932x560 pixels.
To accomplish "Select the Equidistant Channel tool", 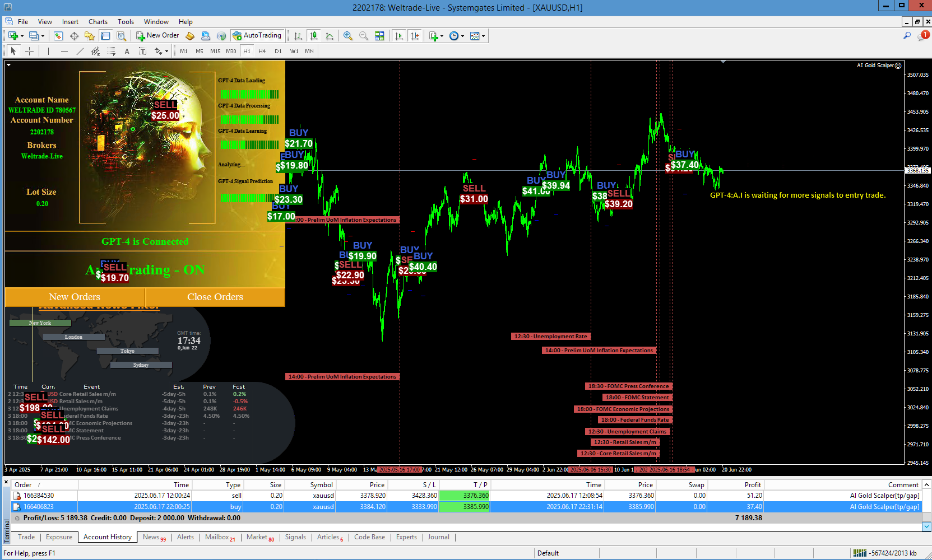I will click(x=96, y=51).
